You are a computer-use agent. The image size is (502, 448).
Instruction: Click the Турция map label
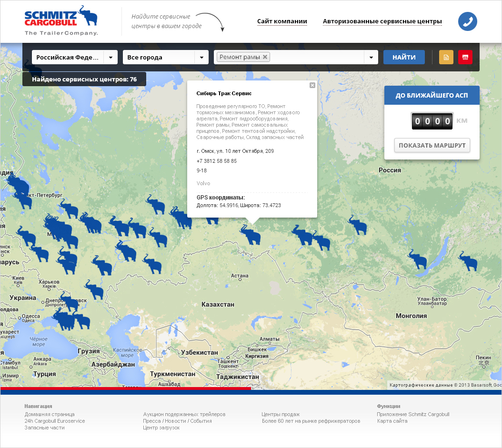tap(45, 374)
